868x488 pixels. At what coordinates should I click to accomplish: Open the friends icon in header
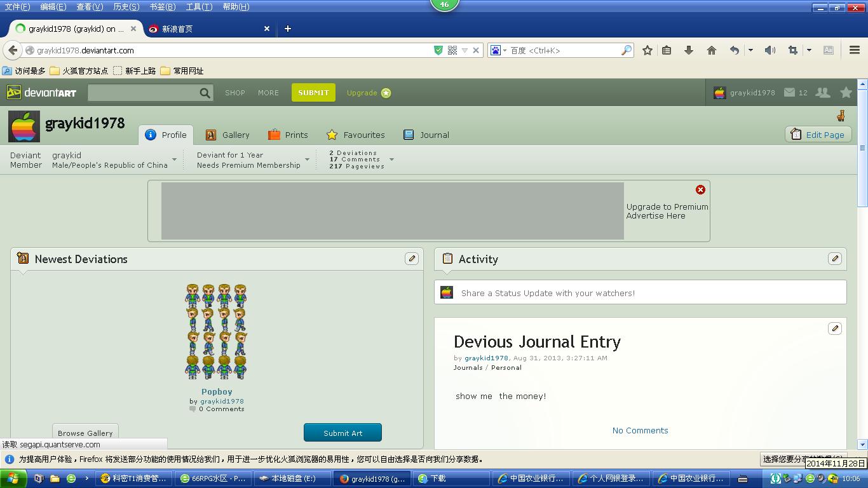point(823,92)
